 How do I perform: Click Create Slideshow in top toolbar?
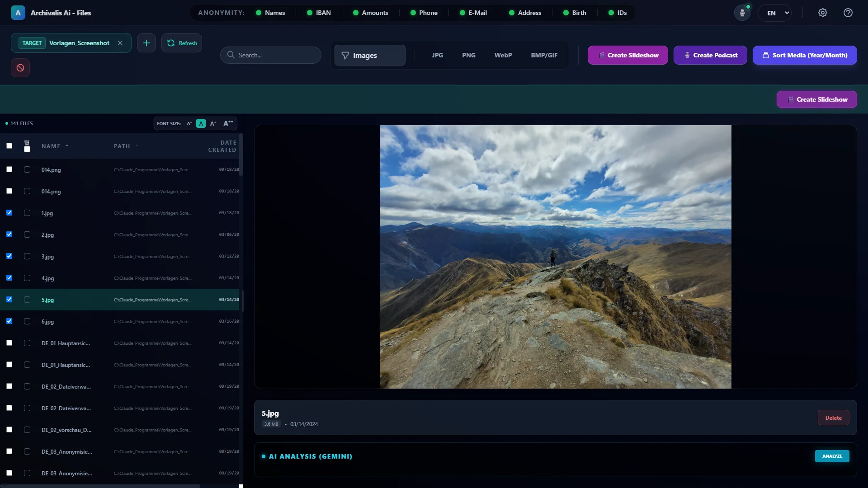click(x=627, y=55)
